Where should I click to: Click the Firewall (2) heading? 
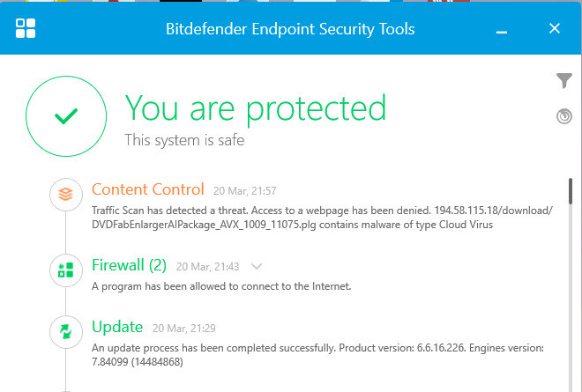pos(129,265)
